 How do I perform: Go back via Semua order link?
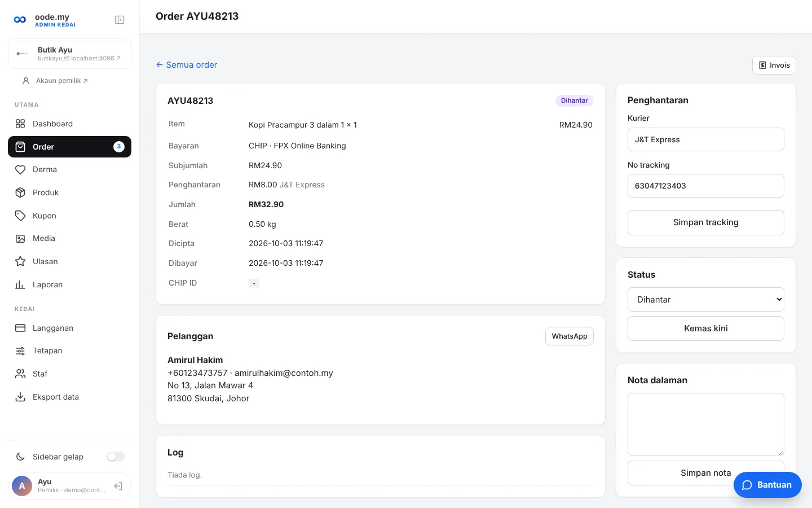click(x=187, y=65)
